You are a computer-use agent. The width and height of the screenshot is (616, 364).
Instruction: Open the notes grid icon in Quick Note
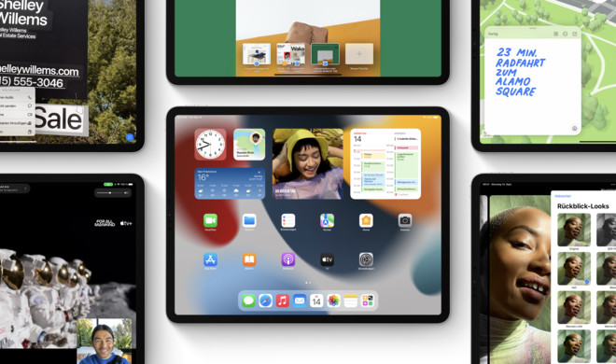click(x=556, y=35)
